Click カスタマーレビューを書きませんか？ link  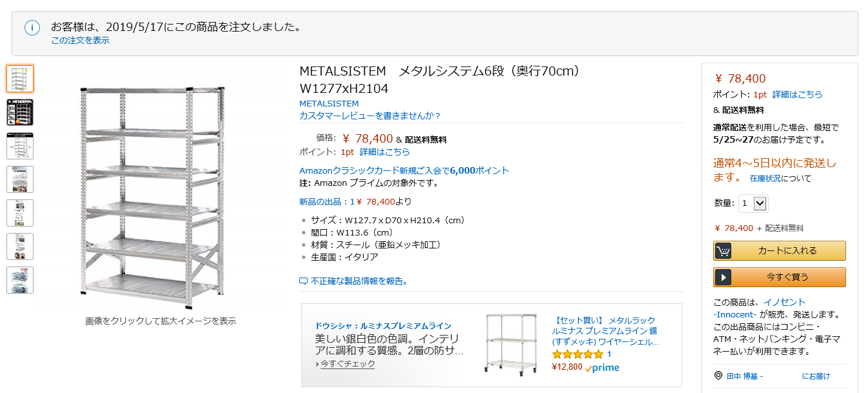[370, 116]
